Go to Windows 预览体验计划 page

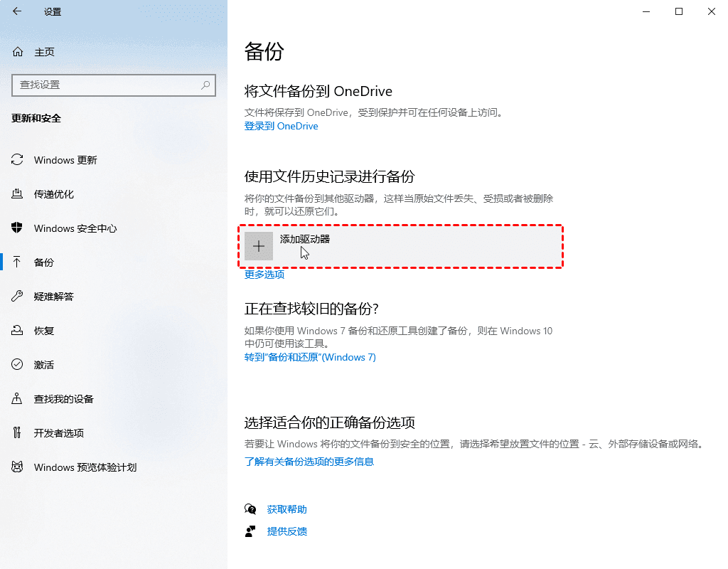(85, 467)
